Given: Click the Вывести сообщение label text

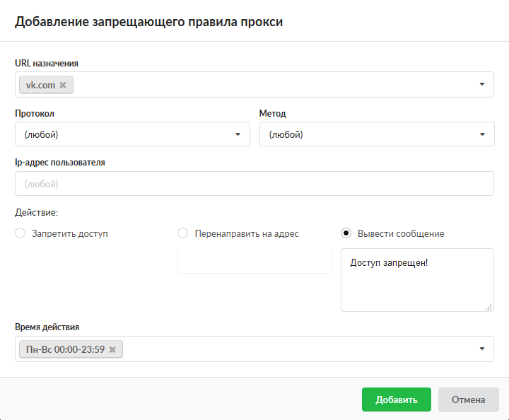Looking at the screenshot, I should coord(401,233).
